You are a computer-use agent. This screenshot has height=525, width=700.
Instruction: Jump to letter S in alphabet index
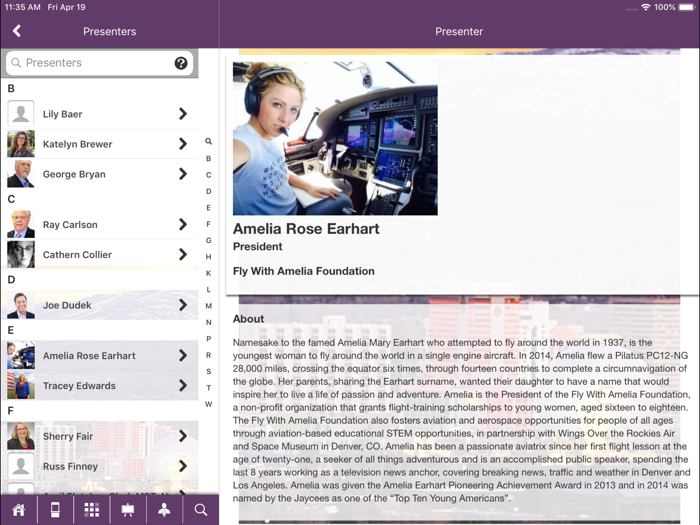point(209,371)
